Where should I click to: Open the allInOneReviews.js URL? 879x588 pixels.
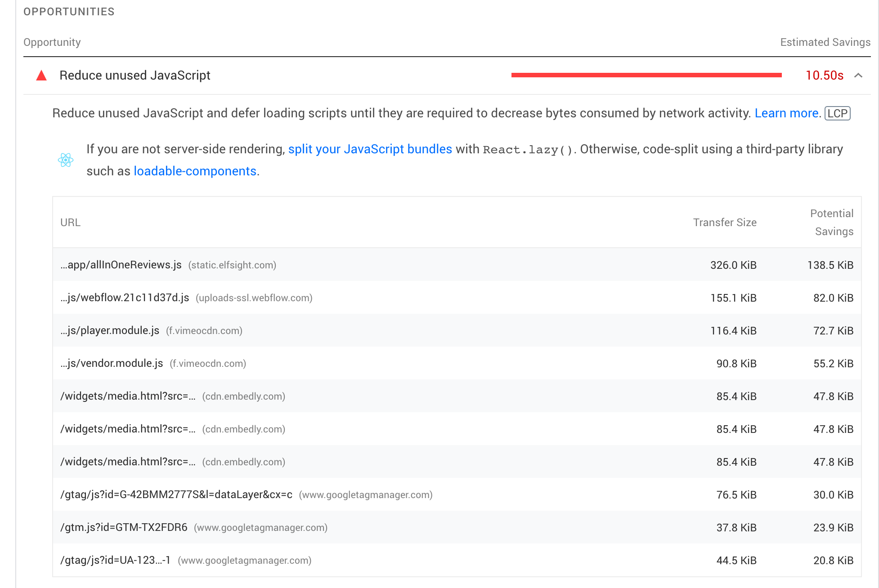pos(121,265)
